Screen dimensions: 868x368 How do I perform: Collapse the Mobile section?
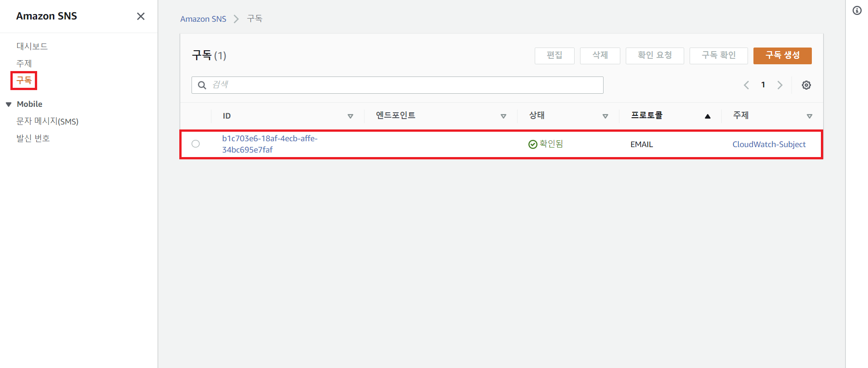tap(9, 105)
